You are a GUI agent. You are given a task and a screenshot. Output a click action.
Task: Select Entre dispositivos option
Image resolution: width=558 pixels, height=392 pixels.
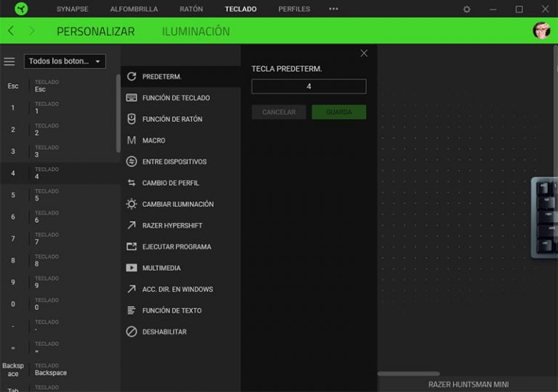tap(181, 162)
